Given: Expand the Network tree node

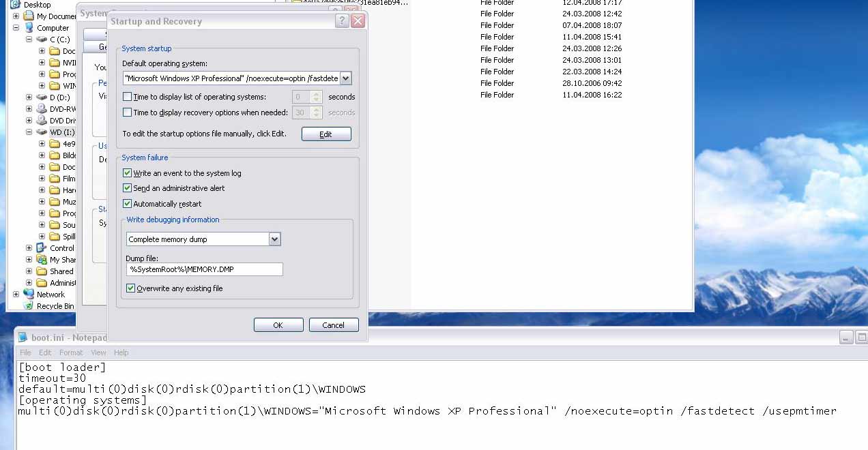Looking at the screenshot, I should pyautogui.click(x=16, y=295).
